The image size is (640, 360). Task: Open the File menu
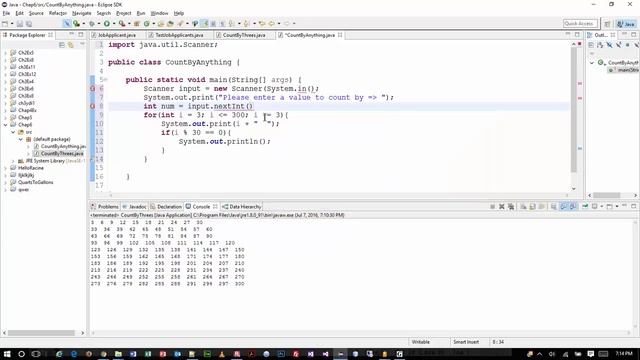tap(6, 13)
